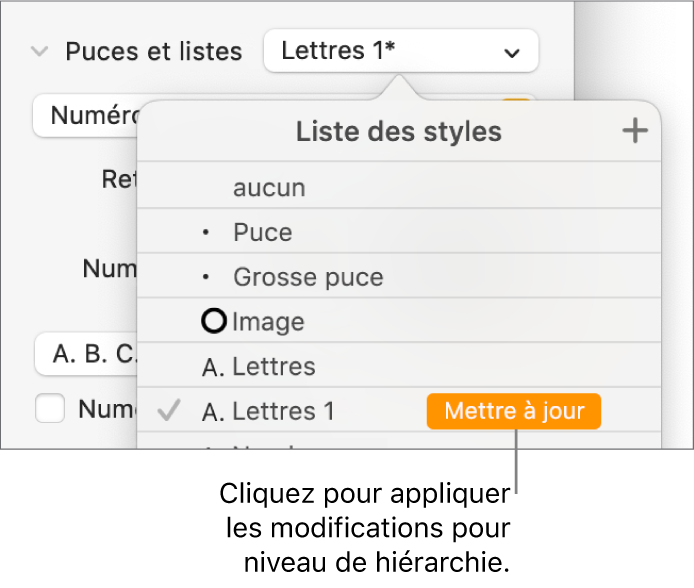
Task: Click the checkmark next to Lettres 1
Action: pos(169,411)
